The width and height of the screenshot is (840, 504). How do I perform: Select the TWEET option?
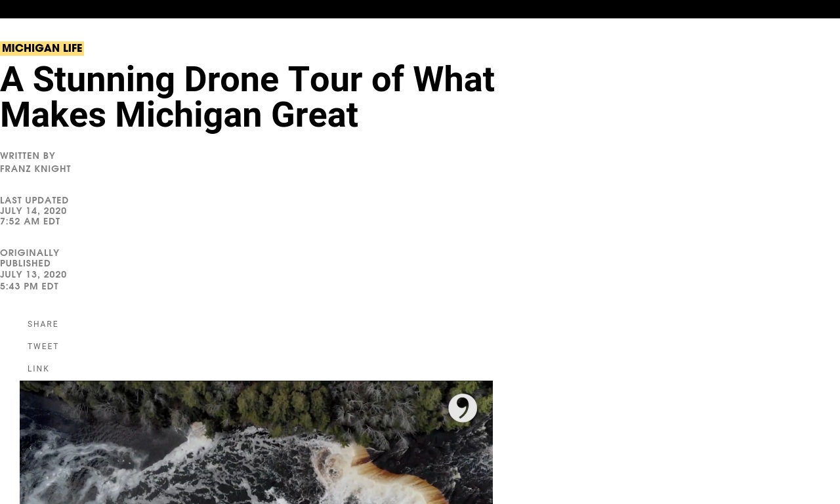(43, 346)
